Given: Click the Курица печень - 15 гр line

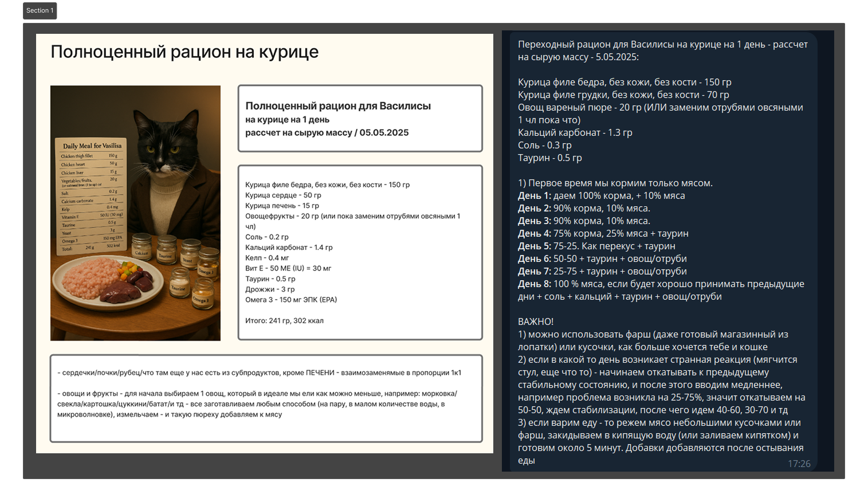Looking at the screenshot, I should coord(282,206).
